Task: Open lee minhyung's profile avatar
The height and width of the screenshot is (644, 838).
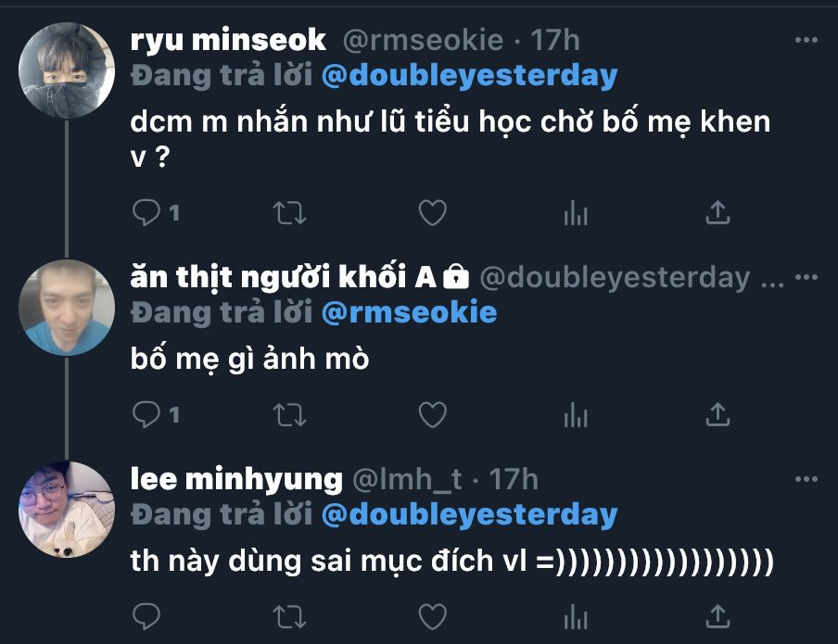Action: (67, 510)
